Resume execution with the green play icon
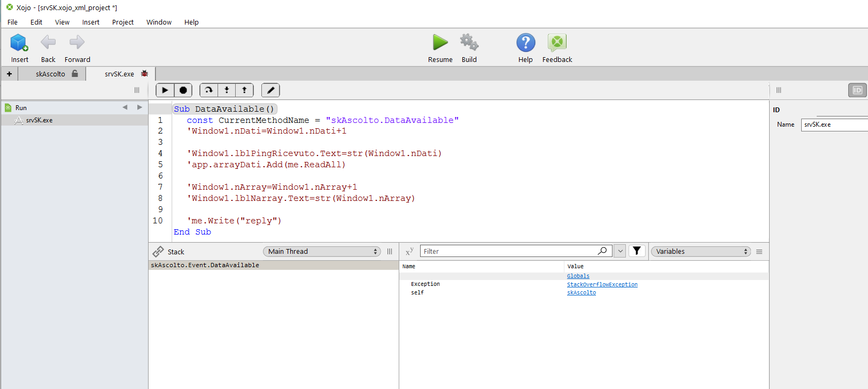 click(x=440, y=42)
